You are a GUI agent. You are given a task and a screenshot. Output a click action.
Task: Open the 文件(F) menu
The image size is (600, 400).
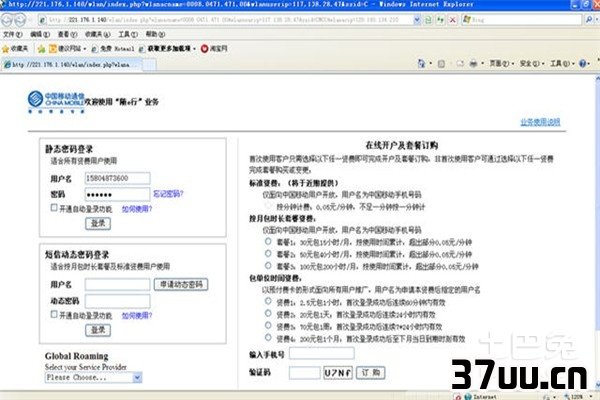click(x=13, y=34)
